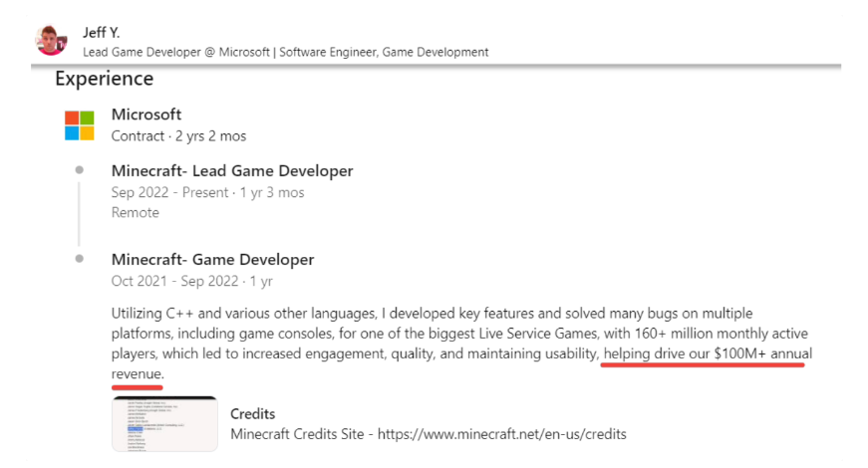Open Jeff Y.'s profile photo
This screenshot has width=868, height=468.
[x=52, y=41]
